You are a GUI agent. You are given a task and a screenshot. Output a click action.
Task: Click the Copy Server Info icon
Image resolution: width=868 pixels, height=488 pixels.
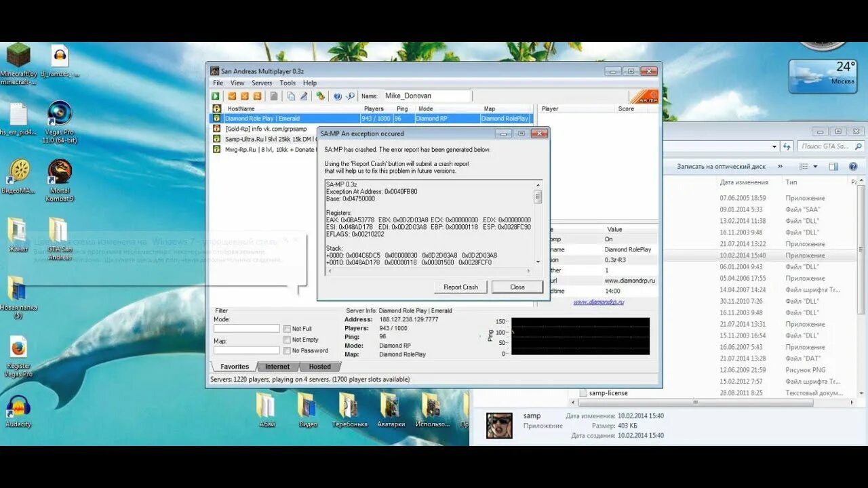(291, 96)
